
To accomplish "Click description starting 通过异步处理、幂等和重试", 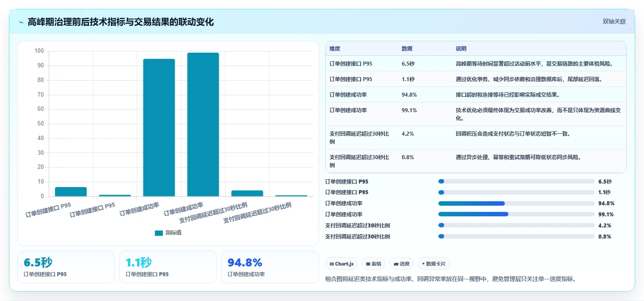I will [x=518, y=157].
